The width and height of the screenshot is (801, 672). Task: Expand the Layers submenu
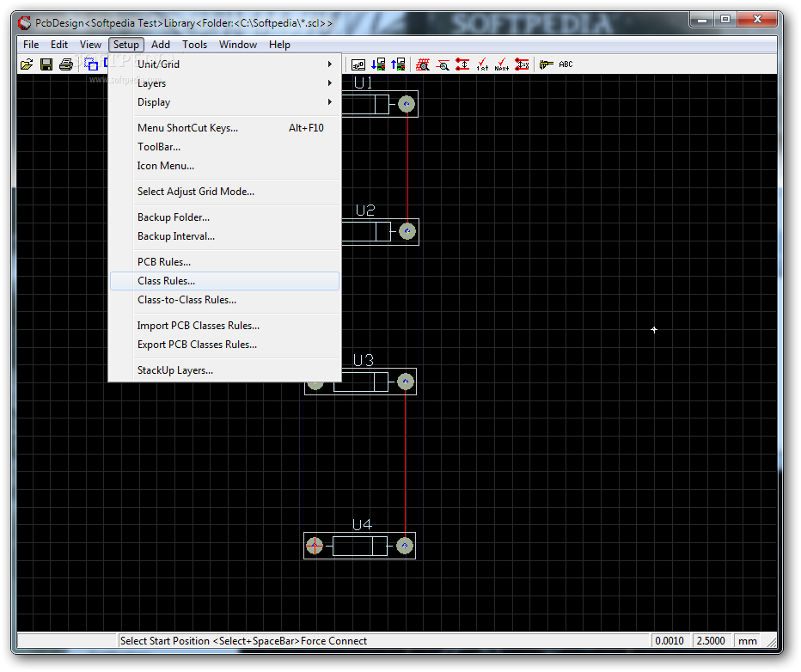click(225, 83)
